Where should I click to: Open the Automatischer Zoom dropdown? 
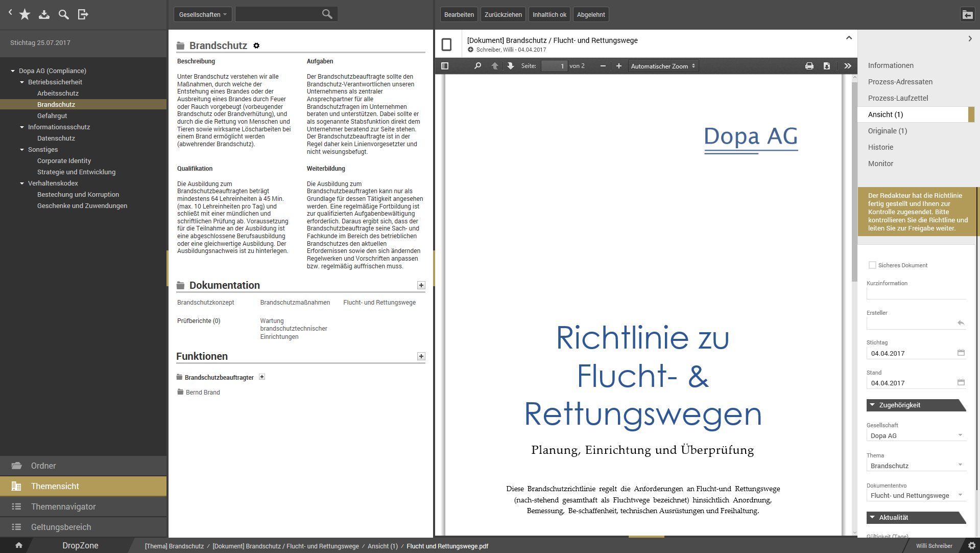point(663,66)
